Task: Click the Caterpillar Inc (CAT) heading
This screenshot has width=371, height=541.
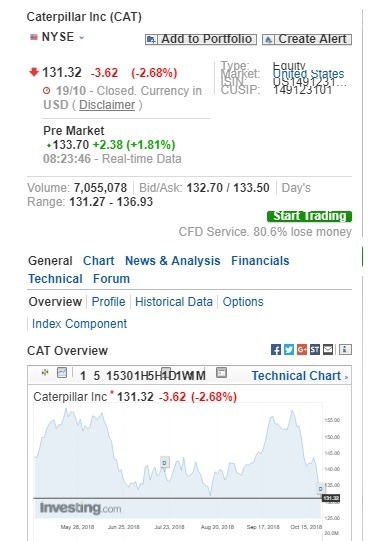Action: point(84,17)
